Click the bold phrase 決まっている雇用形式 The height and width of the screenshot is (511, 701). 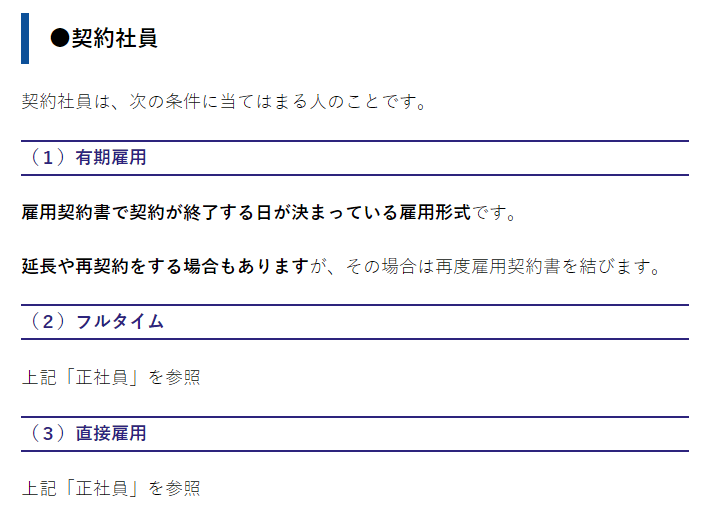(x=380, y=213)
